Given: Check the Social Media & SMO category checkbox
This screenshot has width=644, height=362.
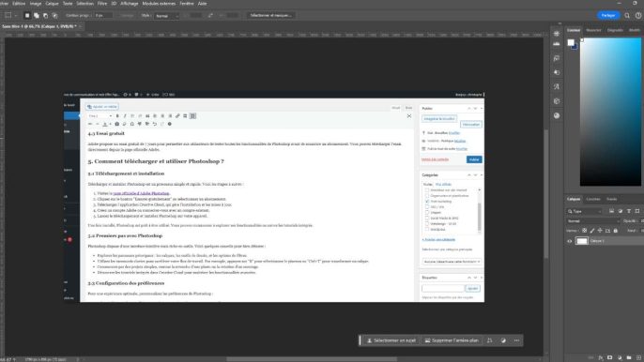Looking at the screenshot, I should 427,219.
